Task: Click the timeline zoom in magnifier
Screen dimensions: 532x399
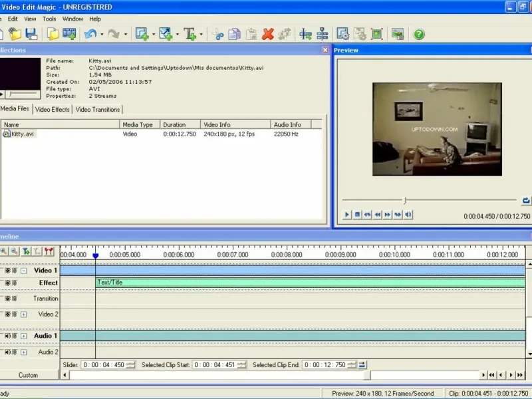Action: click(4, 251)
